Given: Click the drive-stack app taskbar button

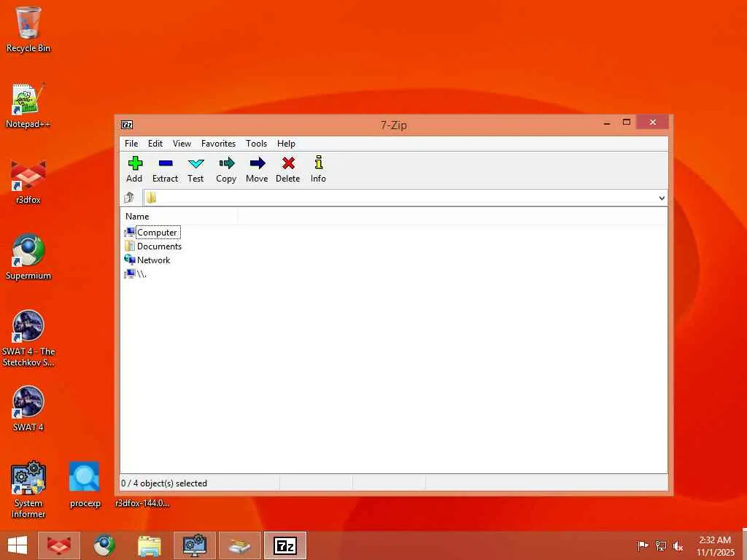Looking at the screenshot, I should point(239,545).
